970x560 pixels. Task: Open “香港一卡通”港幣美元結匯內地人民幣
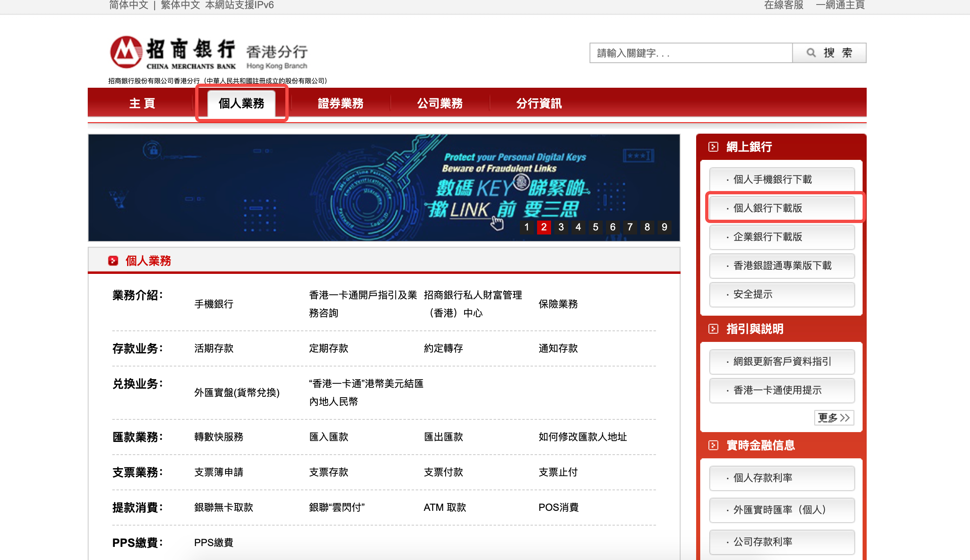pos(366,393)
